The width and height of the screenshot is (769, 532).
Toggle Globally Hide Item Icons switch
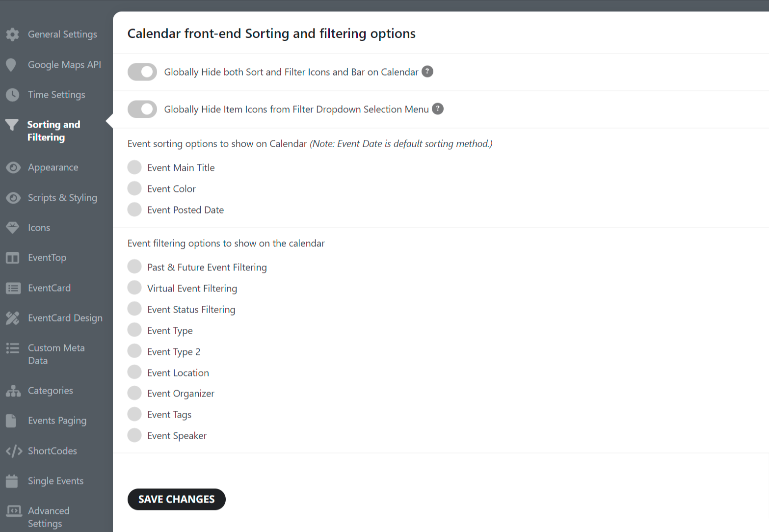click(142, 109)
